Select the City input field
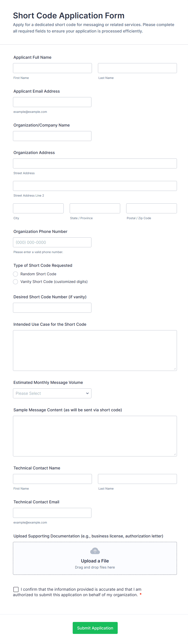 pos(38,208)
